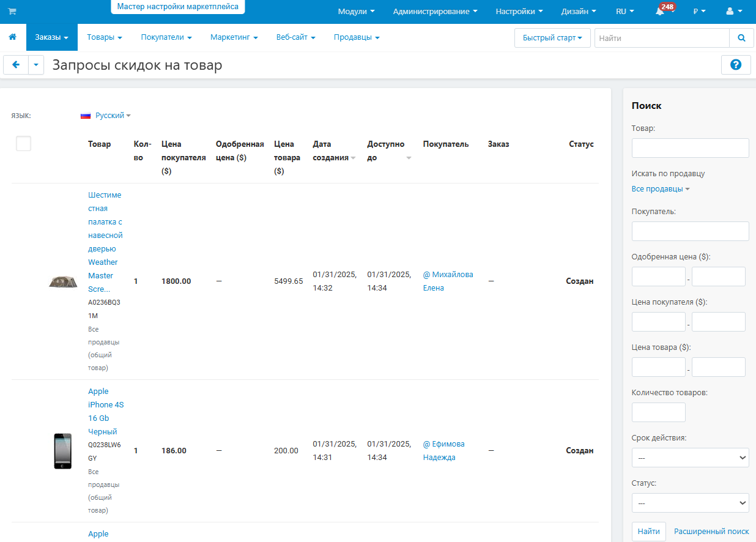The image size is (756, 542).
Task: Open the user account menu icon
Action: click(733, 12)
